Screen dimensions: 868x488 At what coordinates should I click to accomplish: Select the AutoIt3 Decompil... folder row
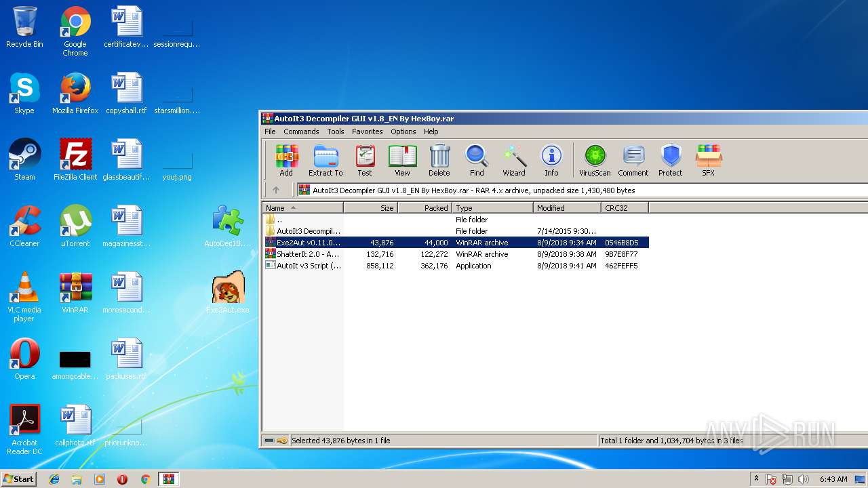point(456,231)
